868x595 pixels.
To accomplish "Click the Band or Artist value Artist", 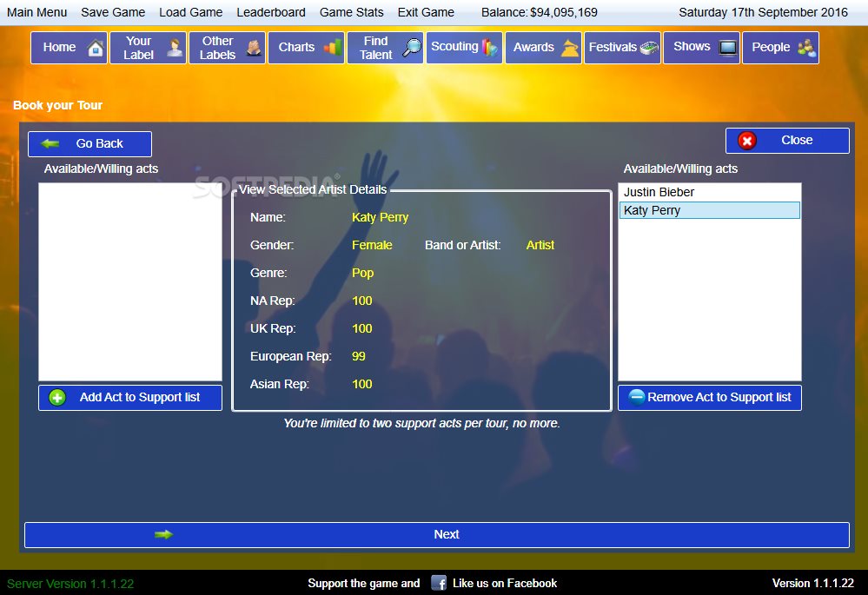I will (540, 245).
